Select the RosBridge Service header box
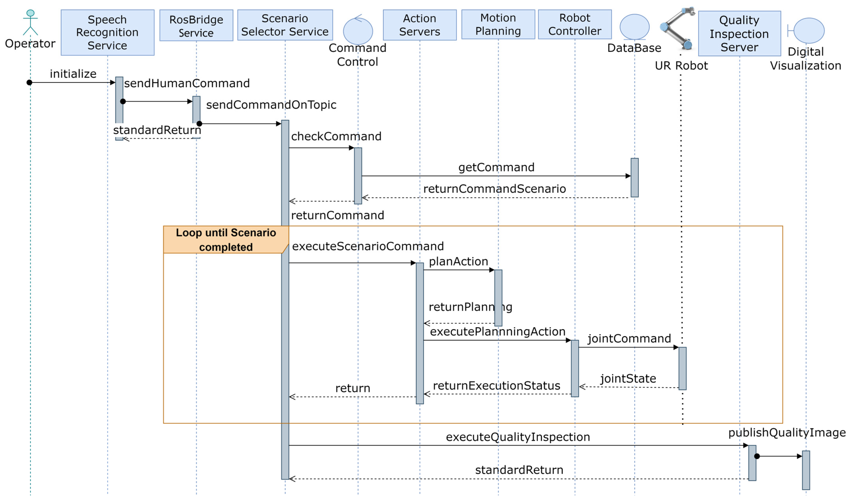851x504 pixels. tap(196, 26)
